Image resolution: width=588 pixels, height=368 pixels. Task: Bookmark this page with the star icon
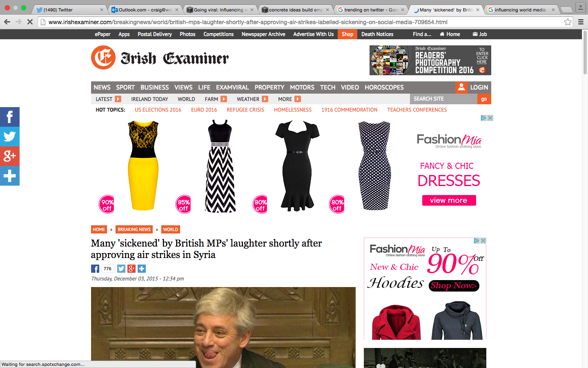[568, 22]
